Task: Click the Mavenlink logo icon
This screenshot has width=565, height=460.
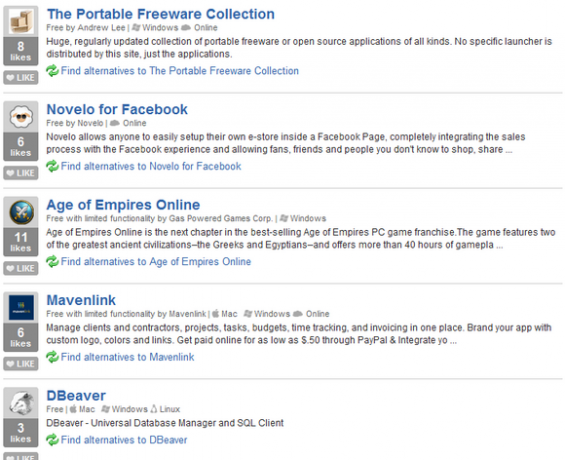Action: point(21,308)
